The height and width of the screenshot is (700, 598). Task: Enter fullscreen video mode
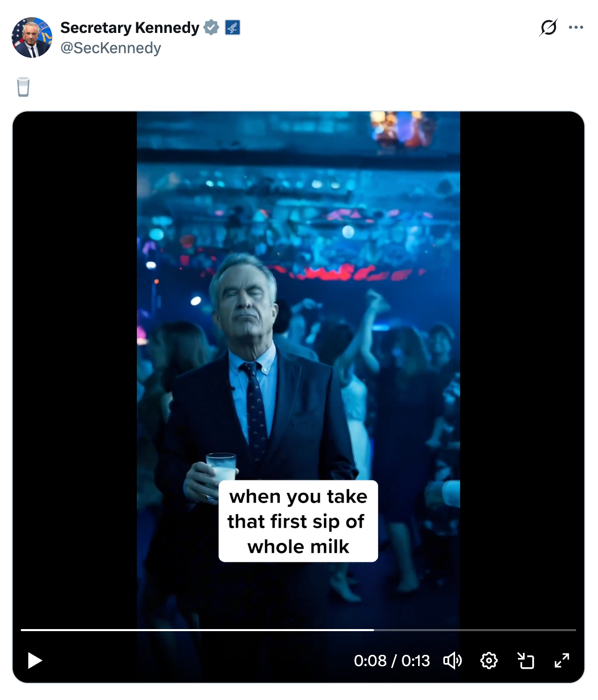pos(562,660)
